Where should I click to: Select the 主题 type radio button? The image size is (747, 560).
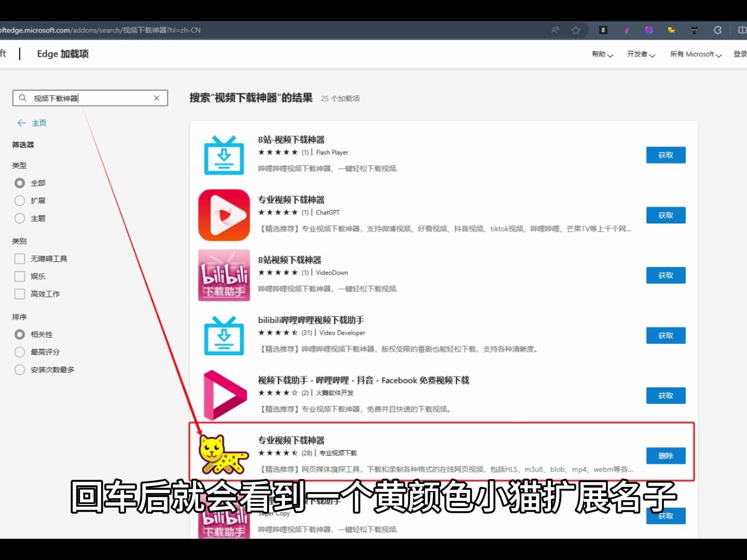point(20,218)
